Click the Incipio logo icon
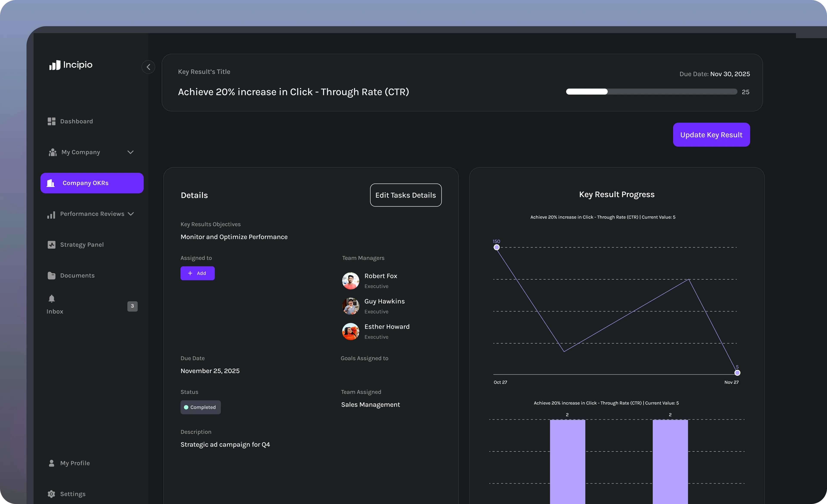Screen dimensions: 827x504 pos(55,65)
